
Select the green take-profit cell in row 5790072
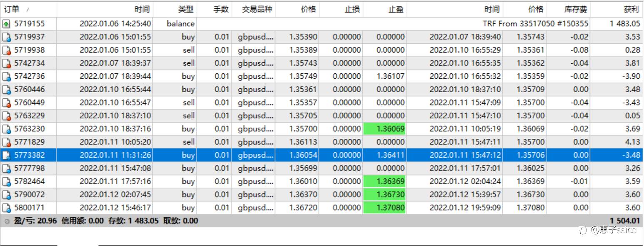click(384, 195)
